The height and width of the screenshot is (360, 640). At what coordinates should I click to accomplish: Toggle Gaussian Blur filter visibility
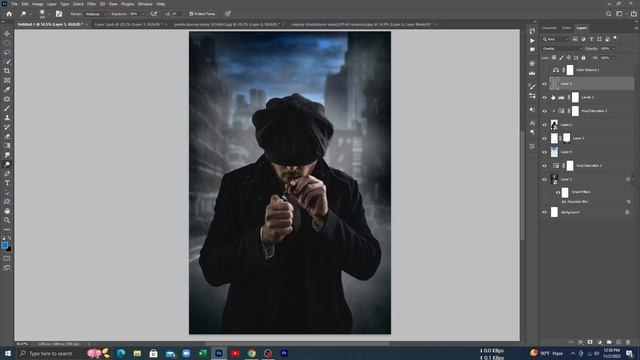tap(564, 202)
